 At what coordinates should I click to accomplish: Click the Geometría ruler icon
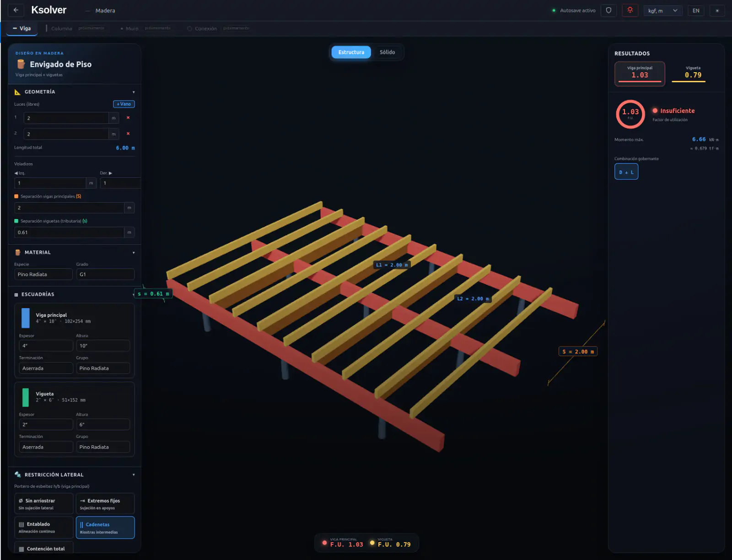[x=17, y=92]
